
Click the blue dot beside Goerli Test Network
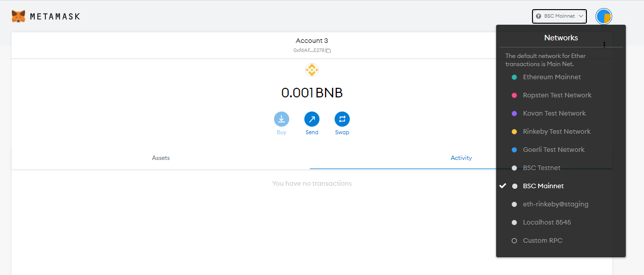coord(514,150)
